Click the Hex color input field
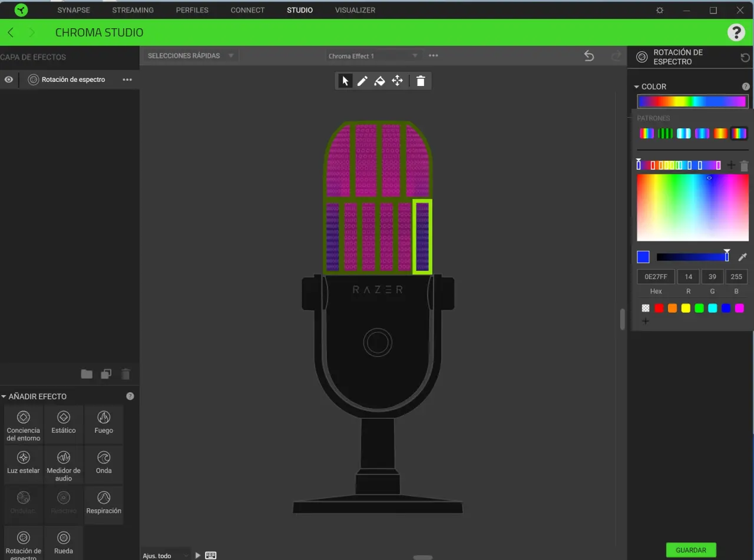This screenshot has width=754, height=560. tap(656, 277)
